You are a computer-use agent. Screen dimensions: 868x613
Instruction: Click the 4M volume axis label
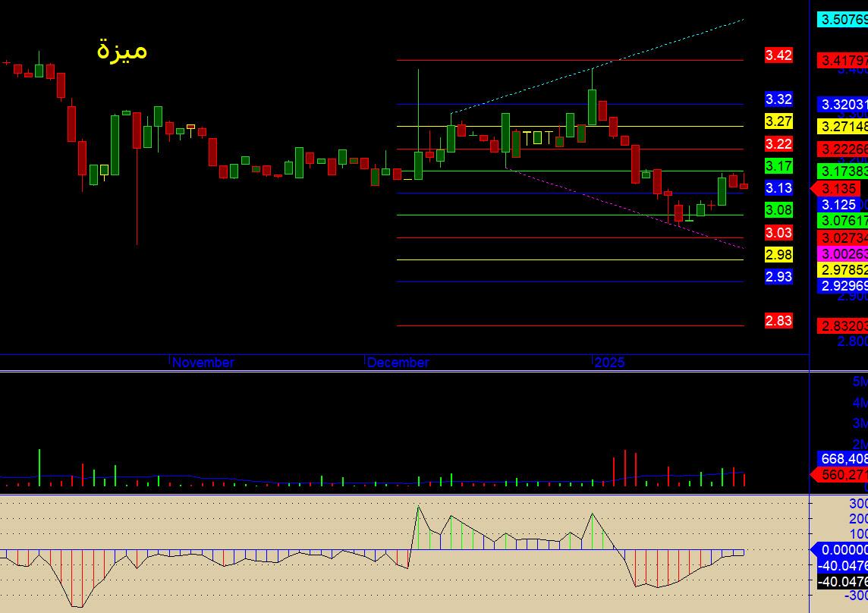(860, 403)
